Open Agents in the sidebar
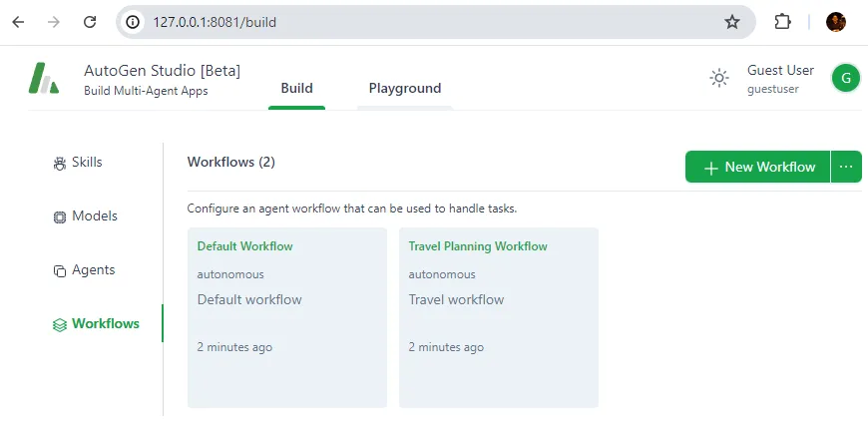This screenshot has width=868, height=421. click(x=94, y=270)
